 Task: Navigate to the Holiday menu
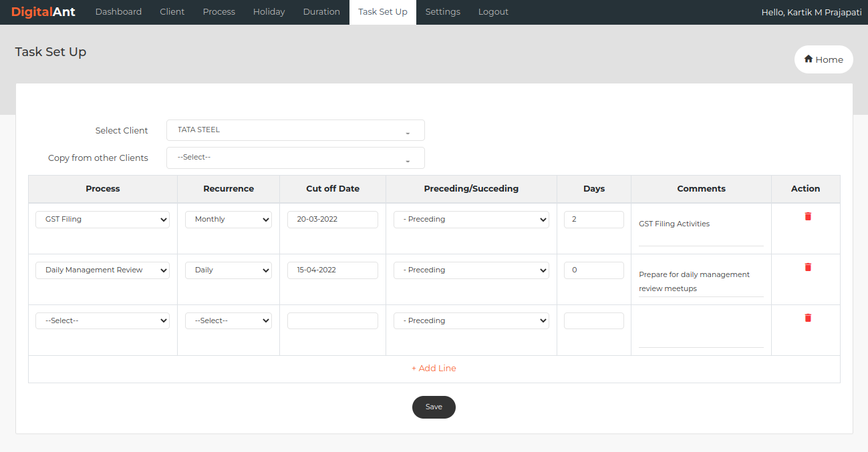(x=269, y=12)
